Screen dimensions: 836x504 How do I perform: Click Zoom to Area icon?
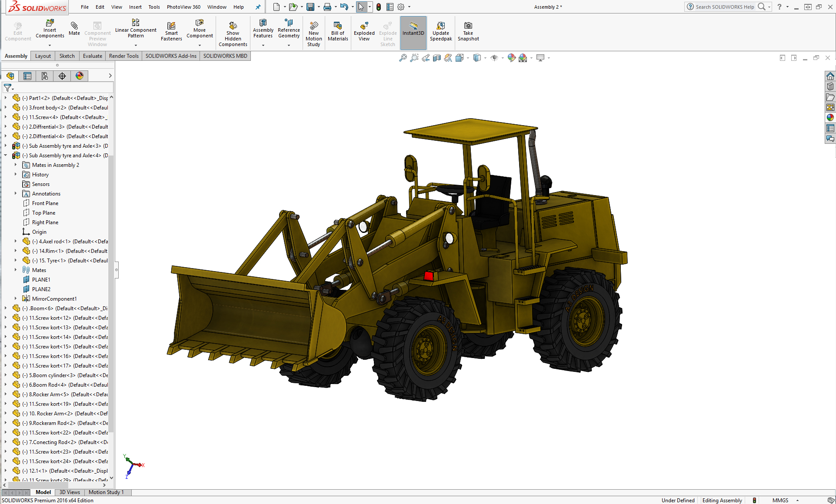414,58
